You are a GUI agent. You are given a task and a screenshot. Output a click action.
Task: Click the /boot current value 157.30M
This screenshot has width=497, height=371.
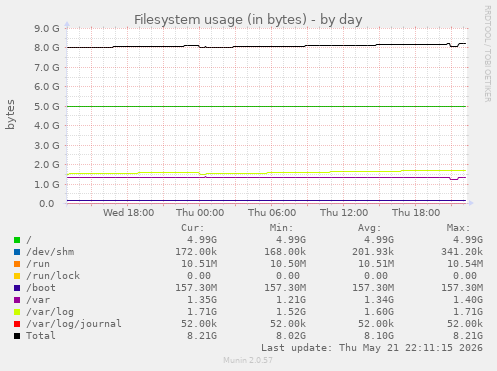pyautogui.click(x=196, y=288)
